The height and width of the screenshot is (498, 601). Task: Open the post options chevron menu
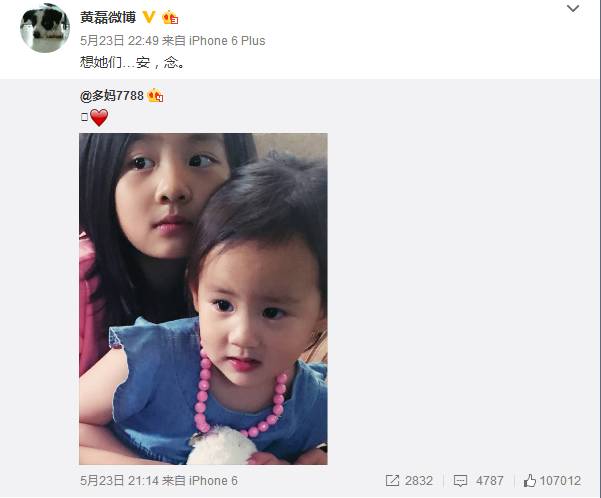click(573, 8)
